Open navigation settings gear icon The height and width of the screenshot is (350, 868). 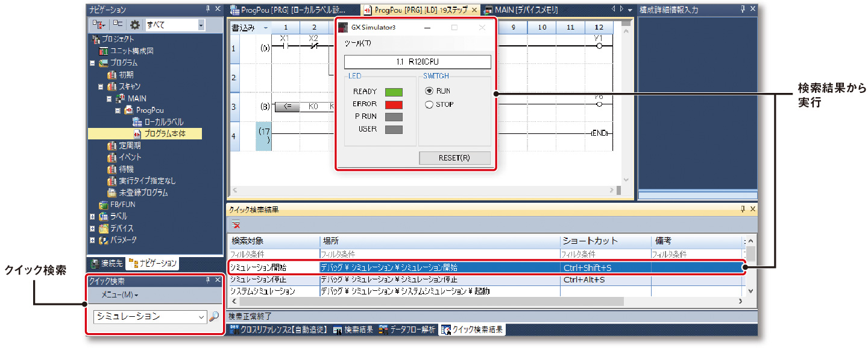tap(135, 25)
